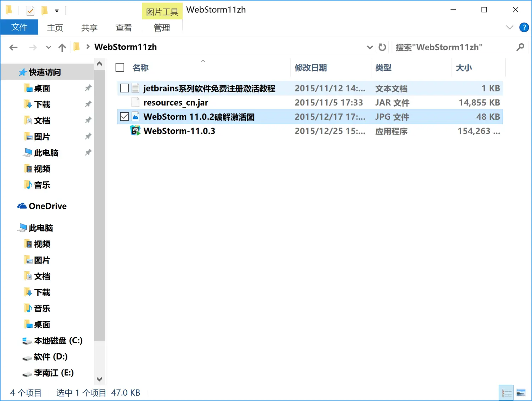This screenshot has width=532, height=401.
Task: Expand the ribbon with the chevron
Action: click(510, 27)
